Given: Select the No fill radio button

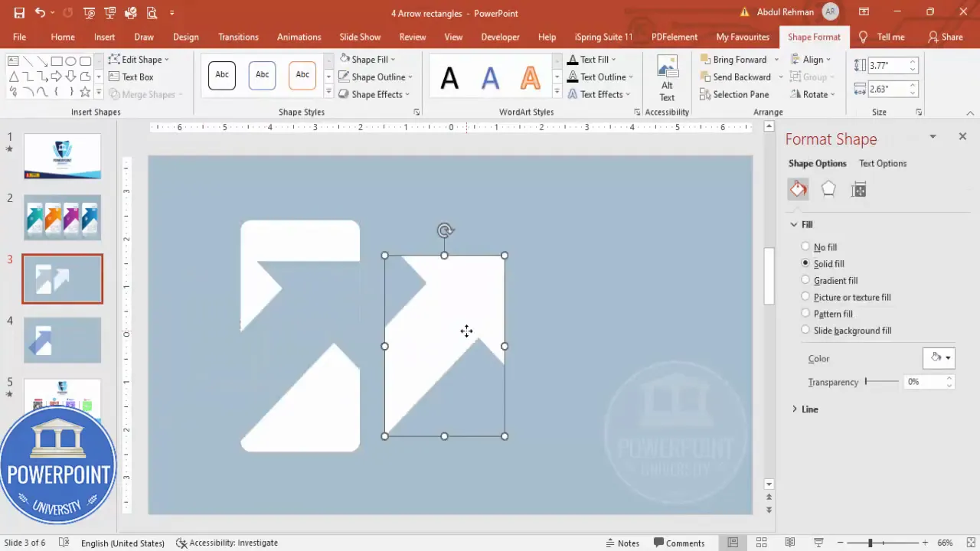Looking at the screenshot, I should 805,246.
